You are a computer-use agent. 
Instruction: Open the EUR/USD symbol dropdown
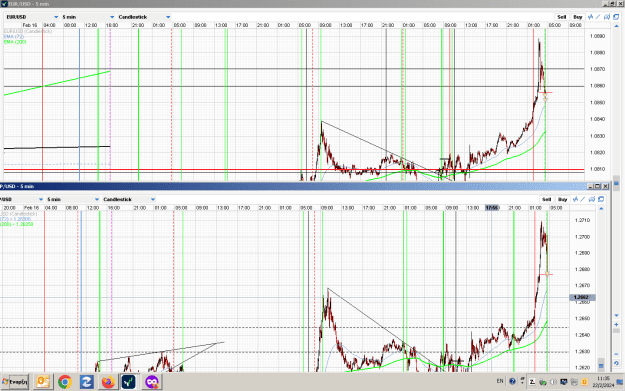click(x=32, y=17)
